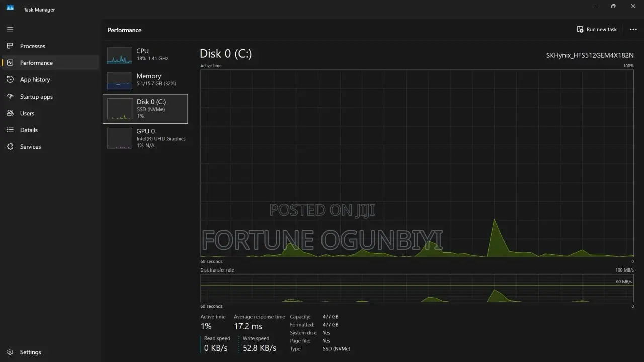644x362 pixels.
Task: Click the Read speed 0 KB/s value
Action: coord(216,348)
